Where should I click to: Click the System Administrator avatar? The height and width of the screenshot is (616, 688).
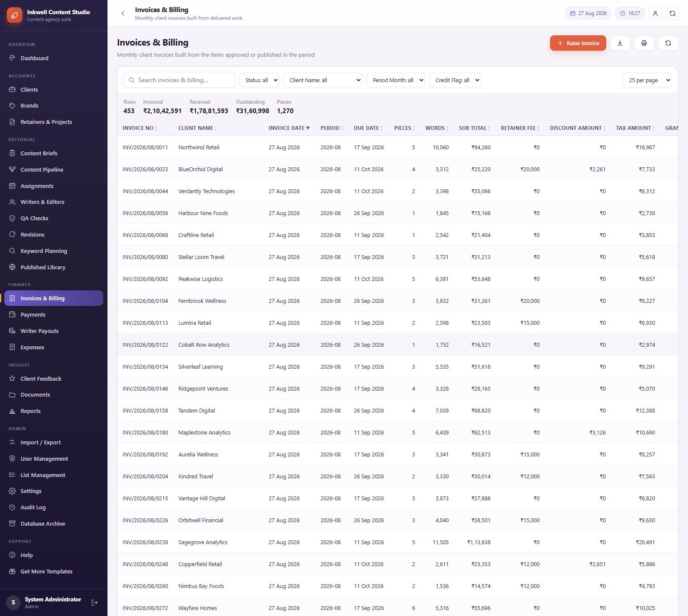[13, 603]
